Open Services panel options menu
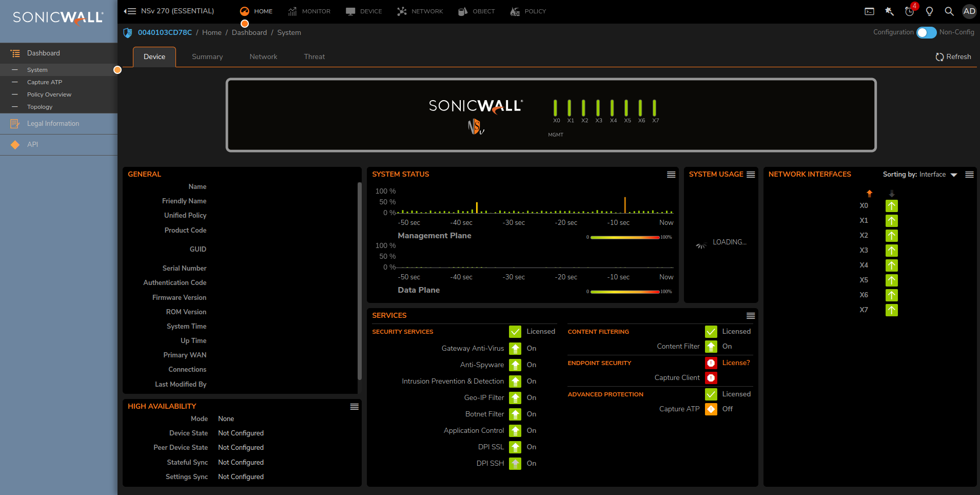This screenshot has height=495, width=980. click(x=751, y=316)
